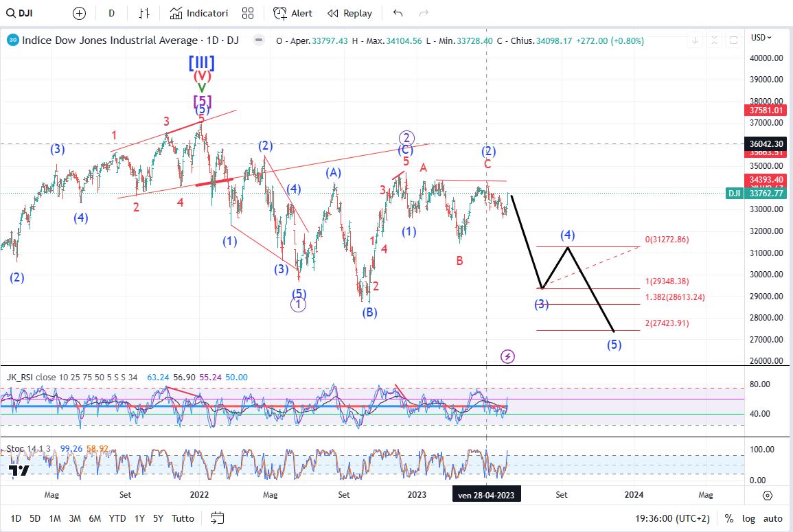Click the TradingView logo
The height and width of the screenshot is (532, 793).
click(19, 470)
